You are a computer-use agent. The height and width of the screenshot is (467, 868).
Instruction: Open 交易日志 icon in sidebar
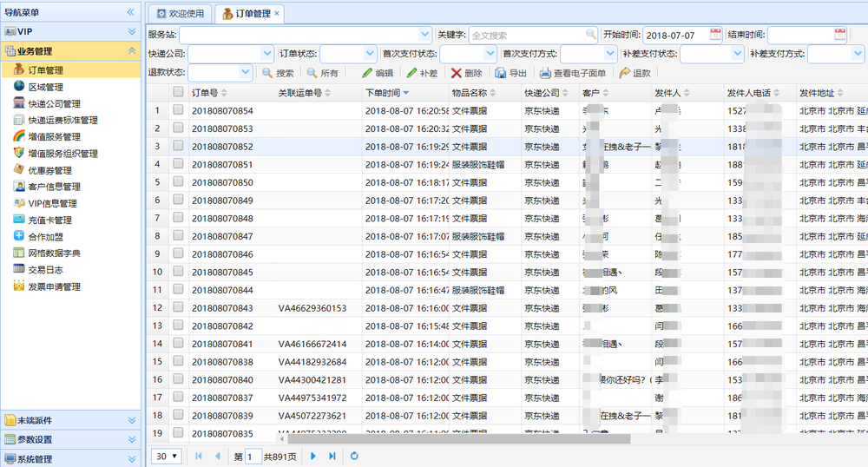pos(19,269)
